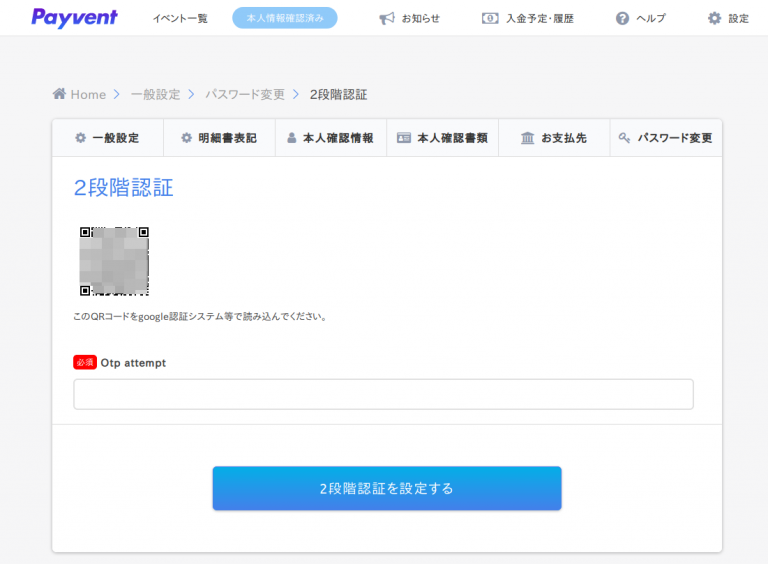This screenshot has width=768, height=564.
Task: Click the QR code instruction text
Action: tap(200, 317)
